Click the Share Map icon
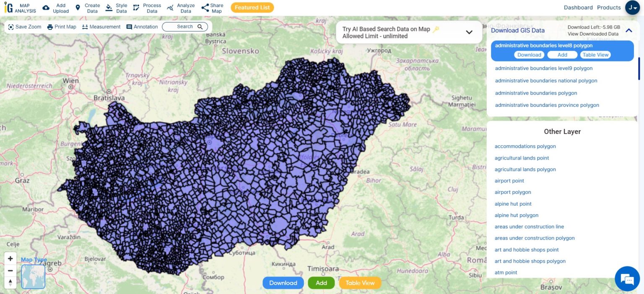Screen dimensions: 644x294 click(x=205, y=8)
